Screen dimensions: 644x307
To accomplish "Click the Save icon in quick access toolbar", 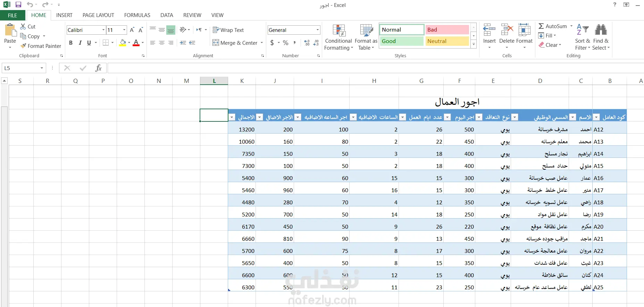I will pos(18,5).
